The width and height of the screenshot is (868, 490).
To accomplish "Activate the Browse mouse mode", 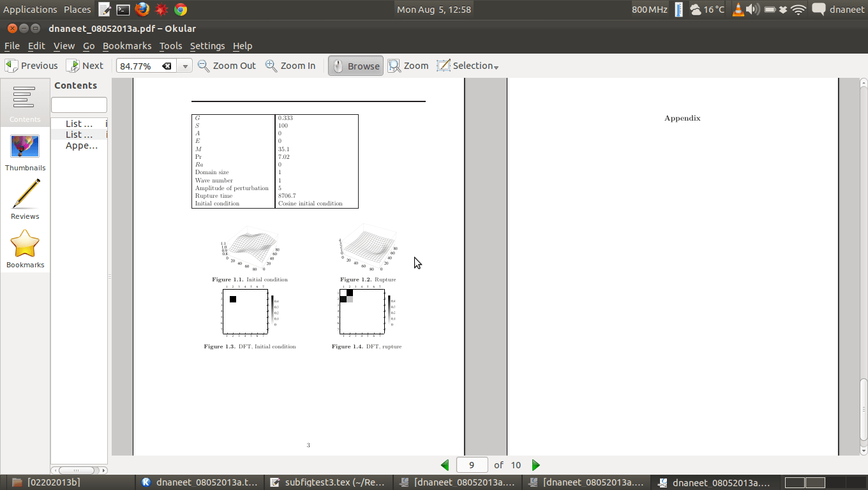I will coord(355,66).
